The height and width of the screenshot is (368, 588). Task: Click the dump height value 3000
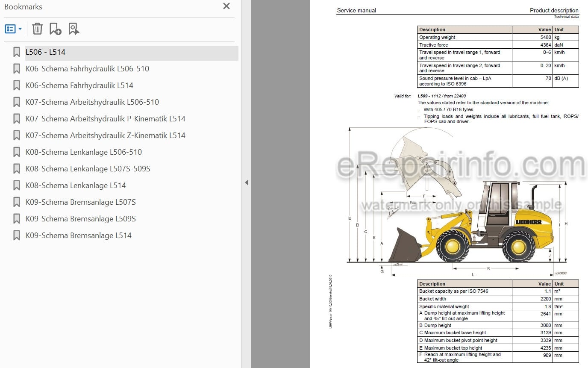tap(546, 325)
